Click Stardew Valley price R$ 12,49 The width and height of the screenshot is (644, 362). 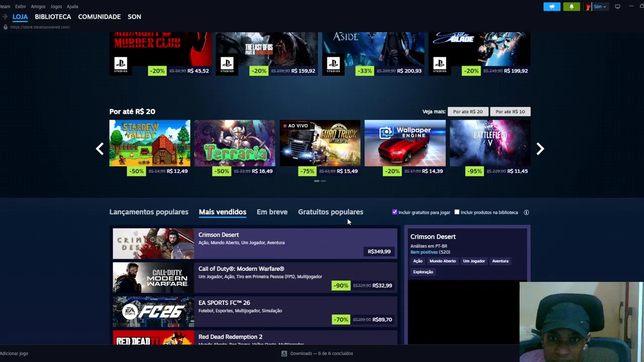177,171
